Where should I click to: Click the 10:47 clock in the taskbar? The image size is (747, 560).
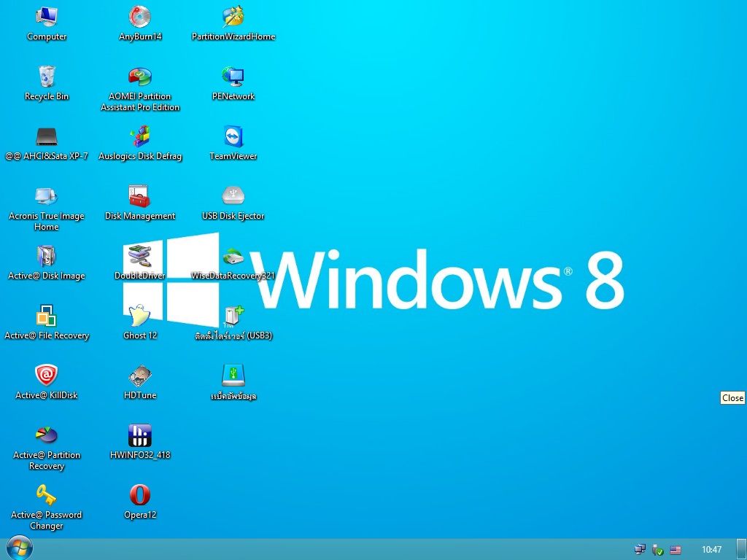pos(711,548)
